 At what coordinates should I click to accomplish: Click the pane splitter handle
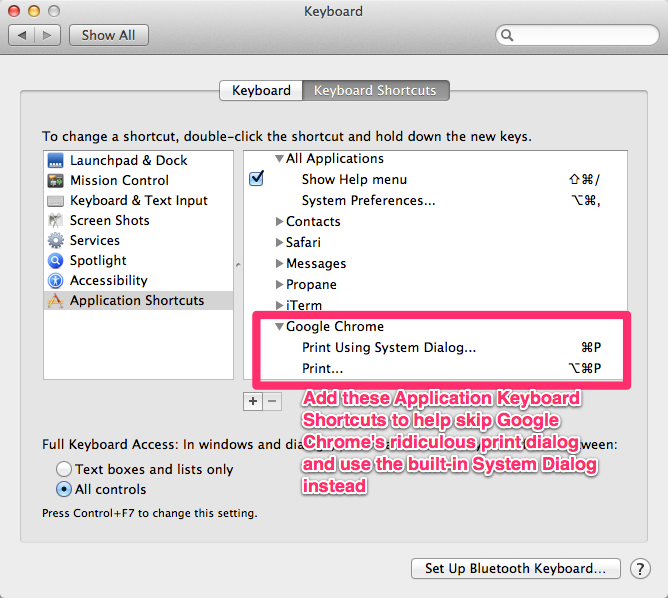(x=238, y=265)
